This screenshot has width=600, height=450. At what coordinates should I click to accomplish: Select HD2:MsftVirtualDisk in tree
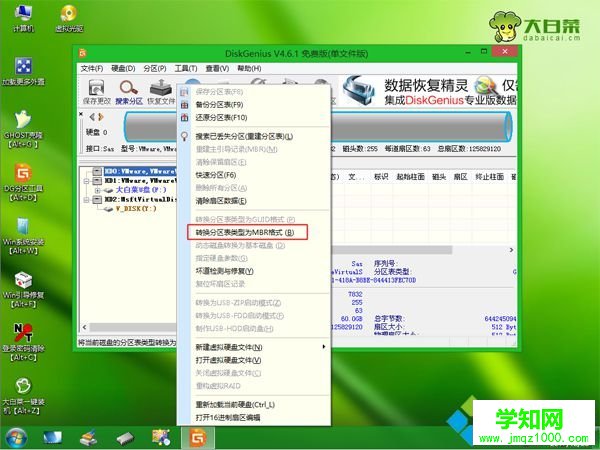(x=140, y=200)
